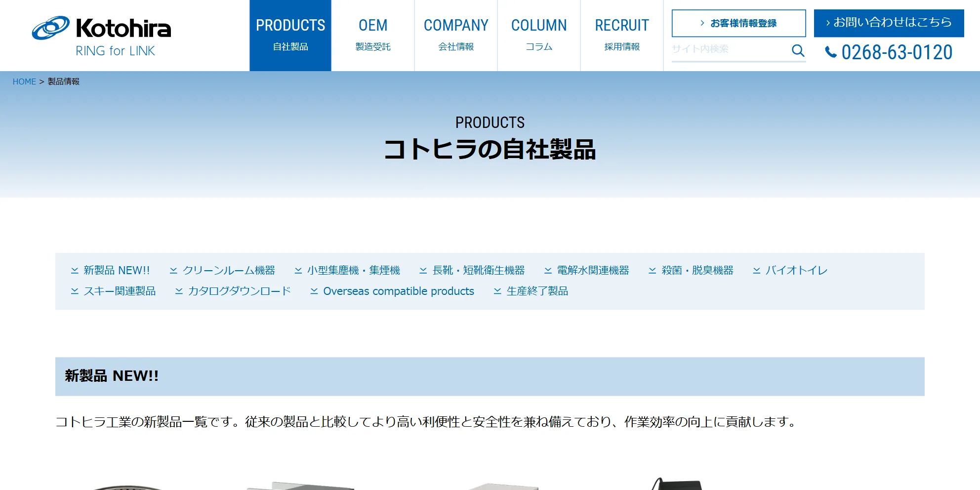Open the OEM 製造受託 menu

373,36
